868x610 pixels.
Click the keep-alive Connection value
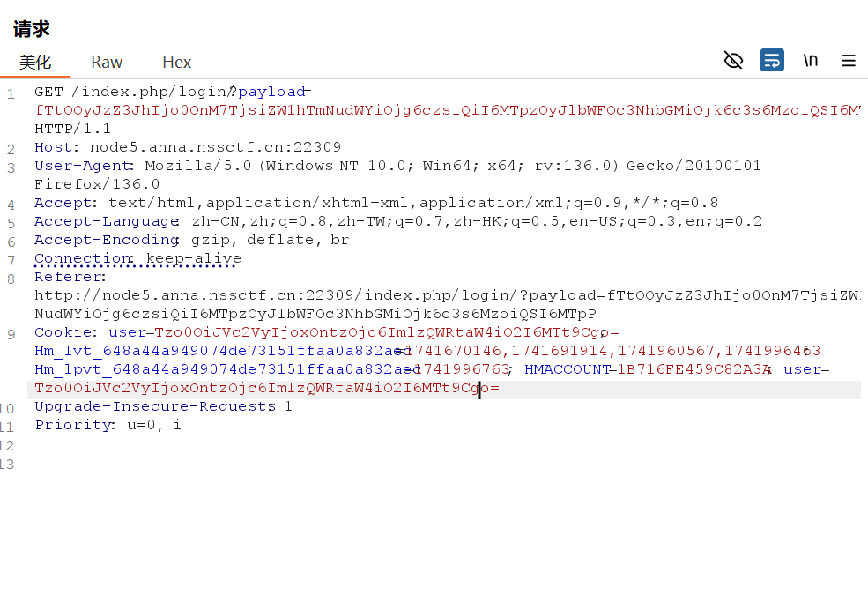pyautogui.click(x=194, y=258)
